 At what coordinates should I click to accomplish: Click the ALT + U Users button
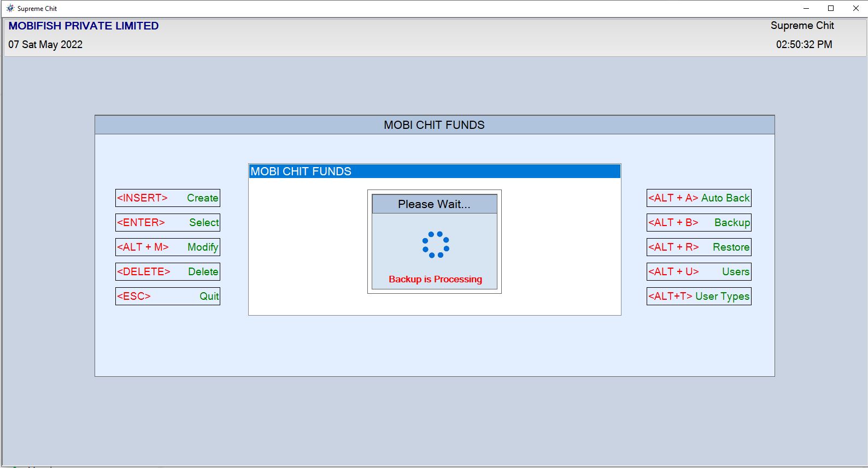click(699, 271)
